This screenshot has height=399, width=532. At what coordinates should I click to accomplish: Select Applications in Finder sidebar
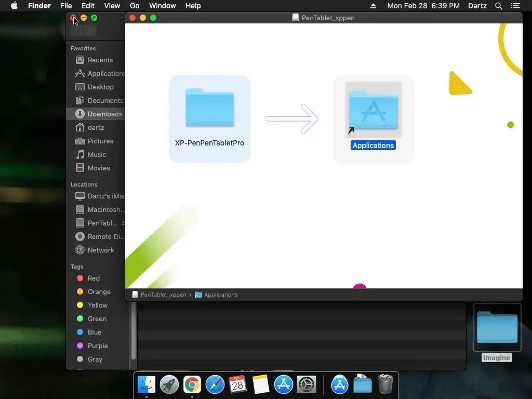[96, 74]
